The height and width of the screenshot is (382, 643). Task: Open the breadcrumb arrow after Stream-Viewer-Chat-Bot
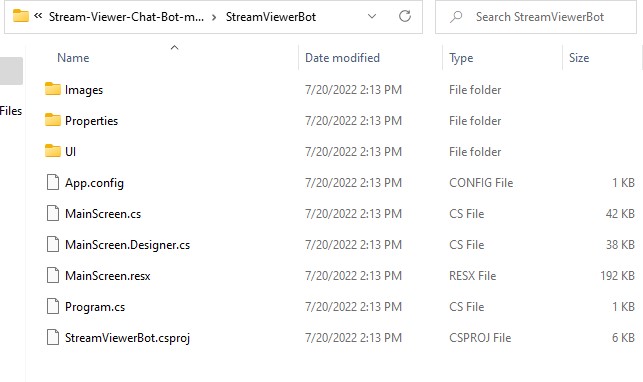(x=214, y=17)
